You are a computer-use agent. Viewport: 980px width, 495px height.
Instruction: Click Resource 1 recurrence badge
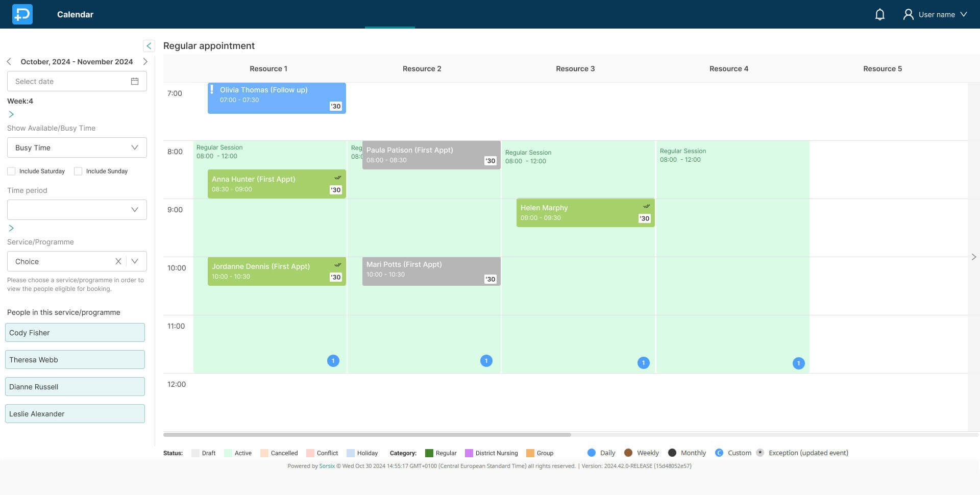(x=333, y=361)
